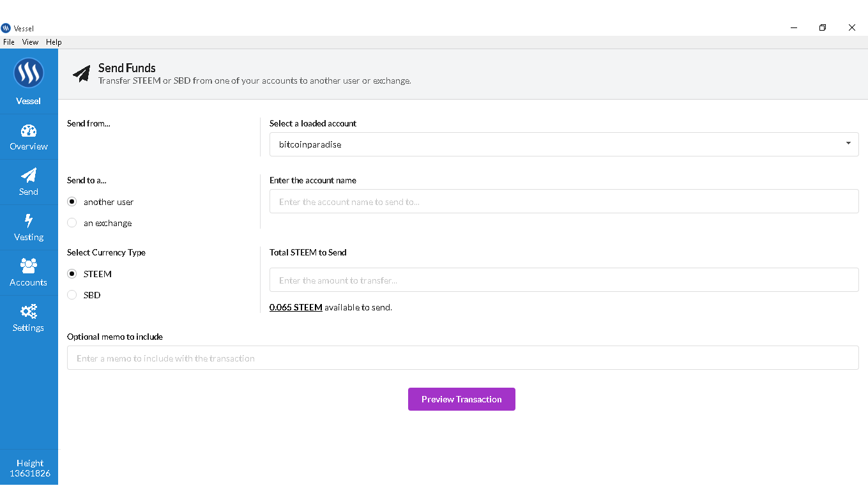The width and height of the screenshot is (868, 502).
Task: Restore down the Vessel window
Action: pos(823,27)
